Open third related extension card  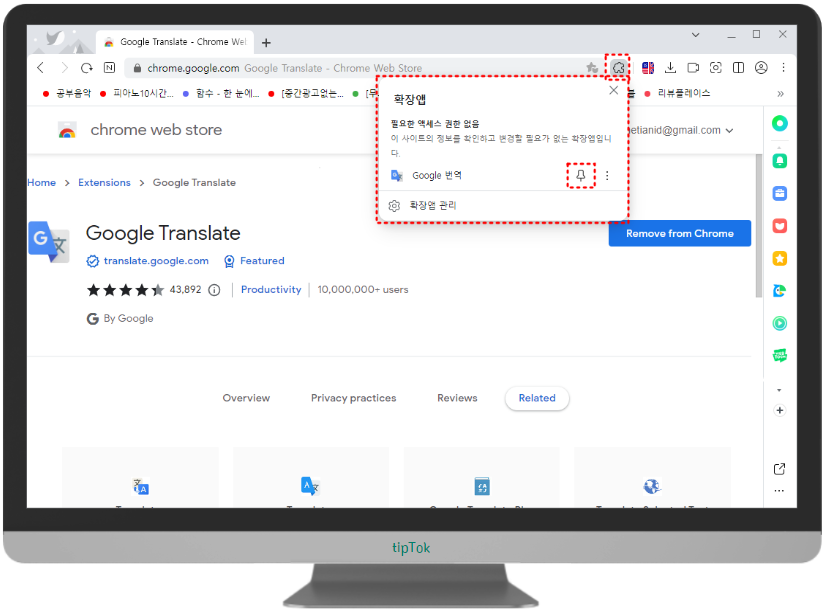(x=481, y=477)
